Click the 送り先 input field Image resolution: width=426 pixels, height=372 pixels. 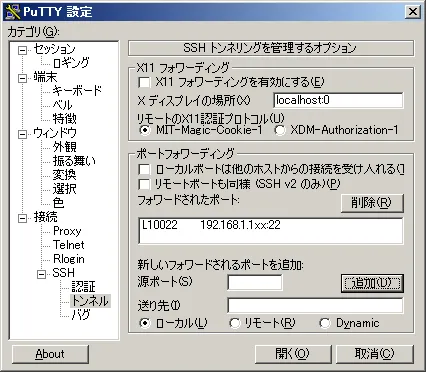(x=315, y=306)
